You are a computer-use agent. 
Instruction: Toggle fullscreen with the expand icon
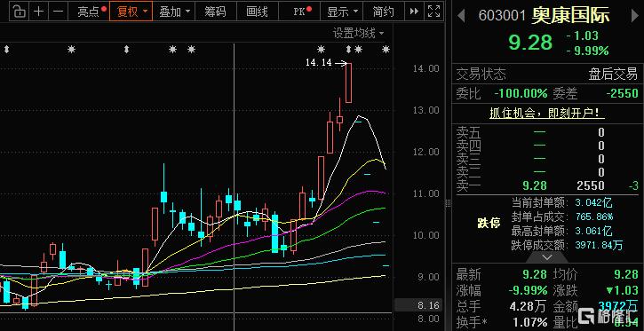433,12
